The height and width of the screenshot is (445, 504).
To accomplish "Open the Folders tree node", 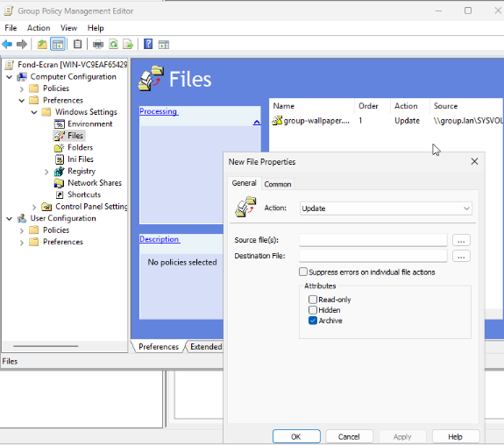I will click(80, 147).
